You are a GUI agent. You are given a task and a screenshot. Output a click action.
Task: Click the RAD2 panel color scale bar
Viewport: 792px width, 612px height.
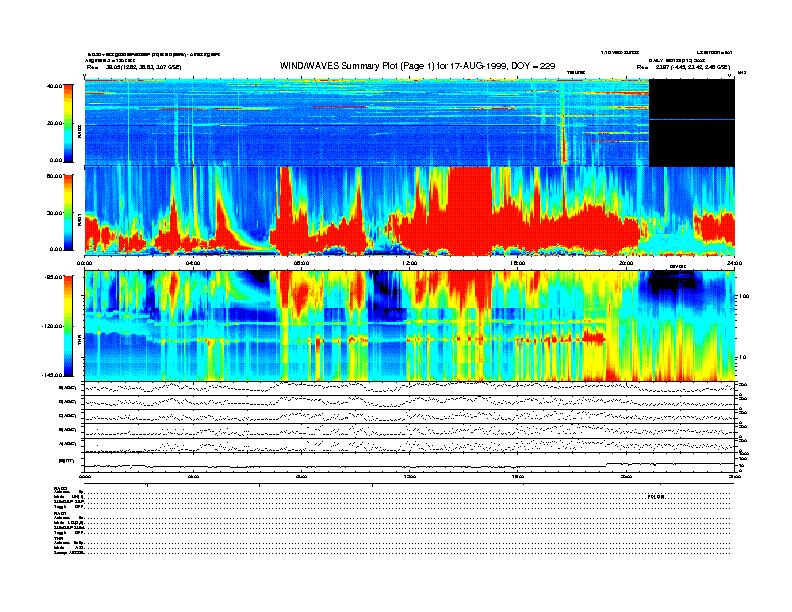click(x=69, y=123)
